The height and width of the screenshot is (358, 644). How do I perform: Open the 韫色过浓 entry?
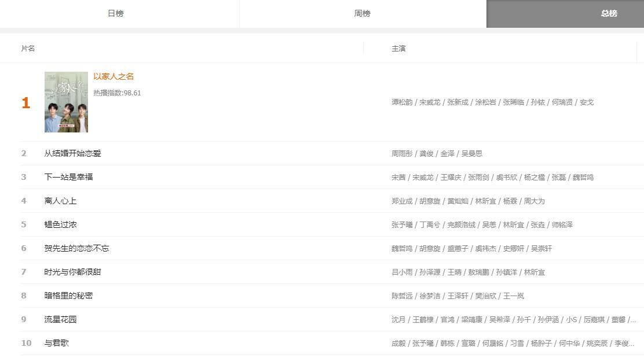tap(60, 224)
